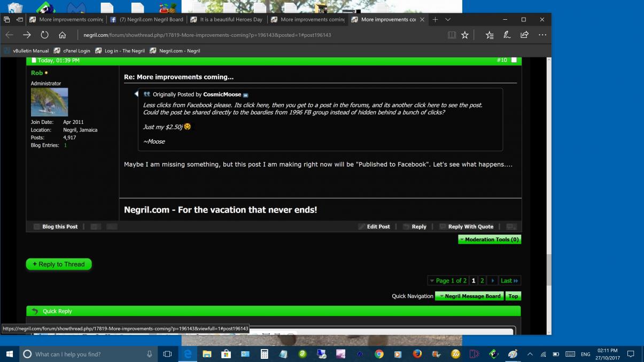This screenshot has height=362, width=644.
Task: Open the Negril Message Board navigation dropdown
Action: [469, 296]
